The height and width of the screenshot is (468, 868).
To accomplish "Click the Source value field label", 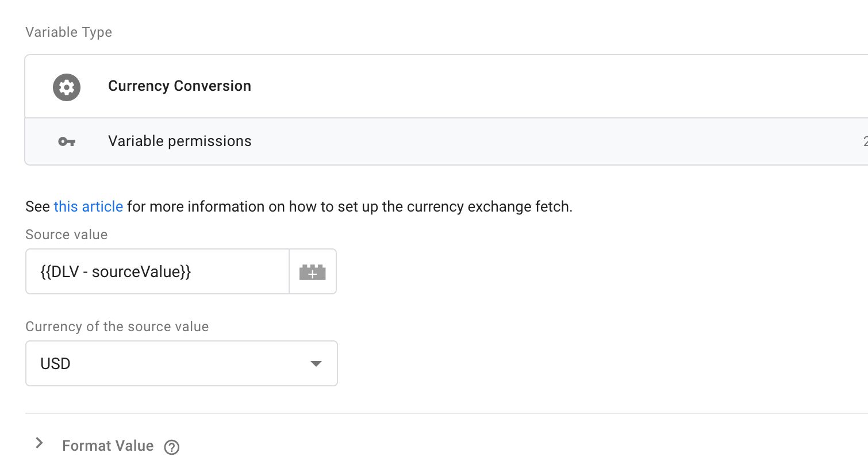I will (x=67, y=235).
